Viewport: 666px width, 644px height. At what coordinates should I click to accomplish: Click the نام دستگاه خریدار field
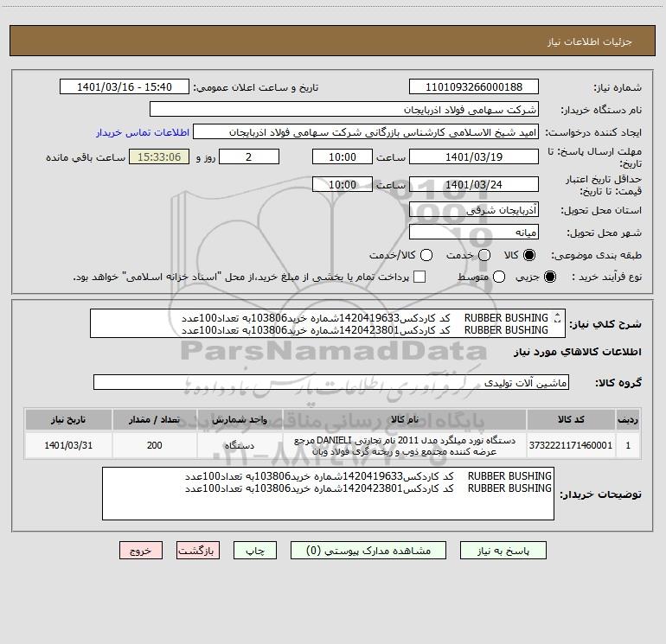coord(344,110)
